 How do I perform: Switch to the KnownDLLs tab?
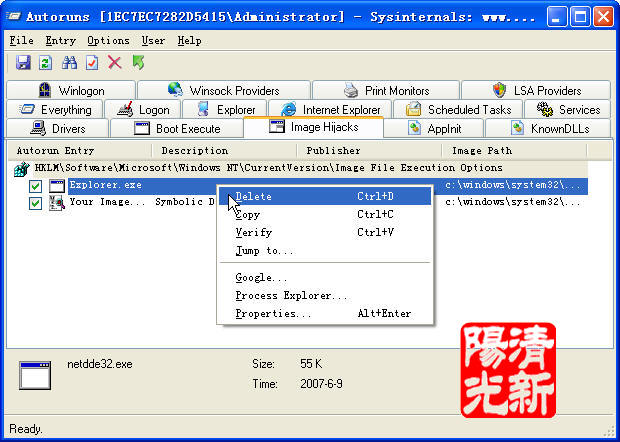(549, 128)
